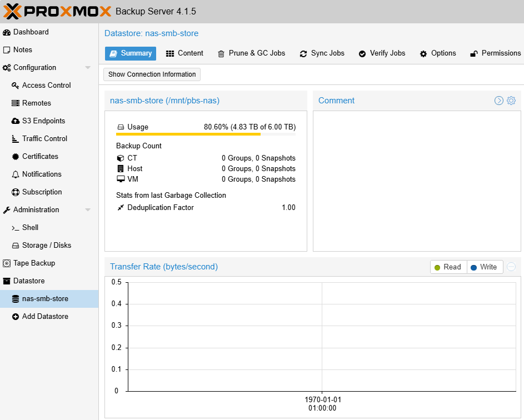
Task: Click the Transfer Rate panel round toggle
Action: click(511, 267)
